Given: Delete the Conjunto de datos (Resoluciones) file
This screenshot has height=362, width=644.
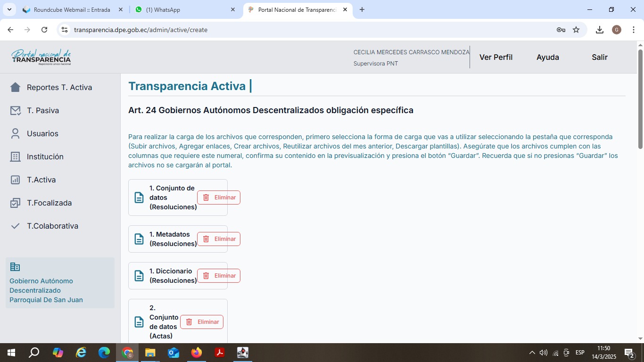Looking at the screenshot, I should click(219, 197).
